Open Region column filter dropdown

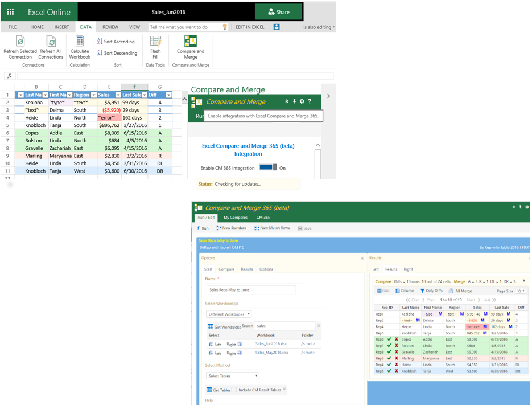[x=94, y=95]
